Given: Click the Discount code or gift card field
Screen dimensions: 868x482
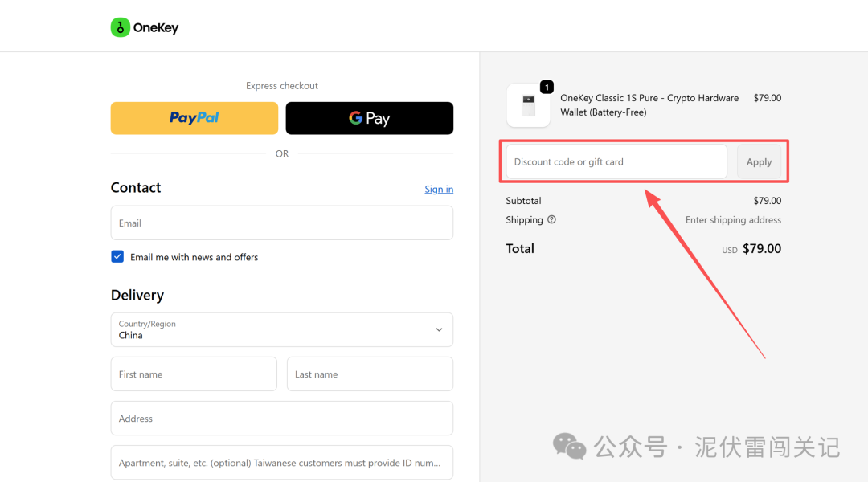Looking at the screenshot, I should 616,161.
